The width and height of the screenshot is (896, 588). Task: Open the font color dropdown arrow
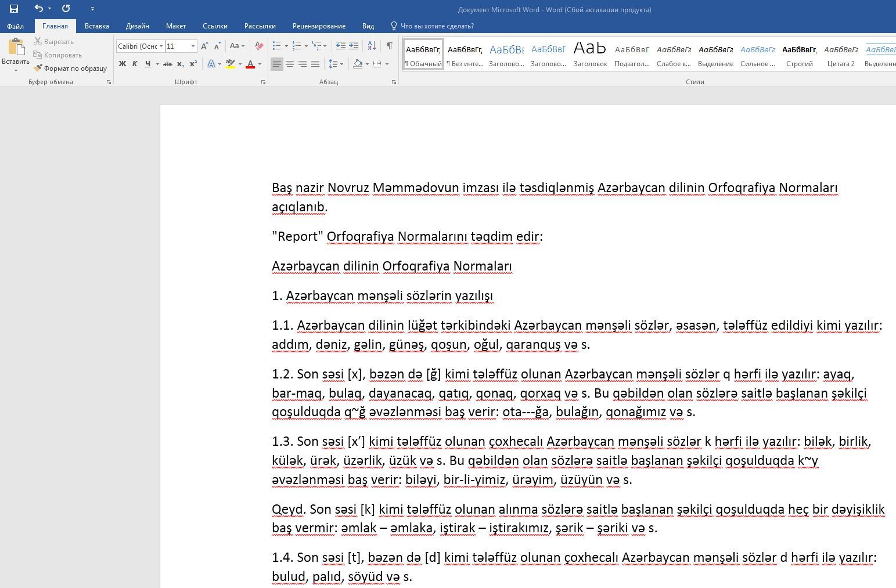click(260, 64)
